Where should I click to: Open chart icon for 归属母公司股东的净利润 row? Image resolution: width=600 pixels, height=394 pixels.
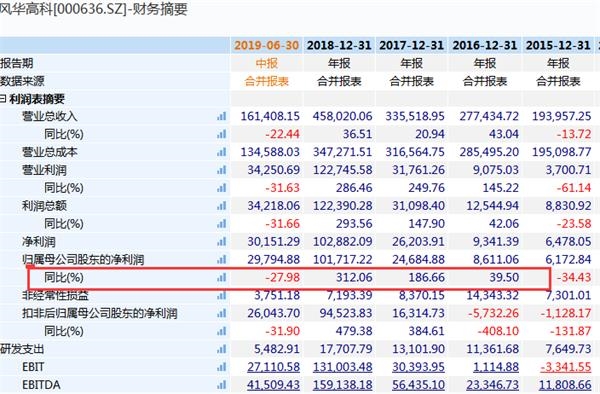tap(222, 260)
